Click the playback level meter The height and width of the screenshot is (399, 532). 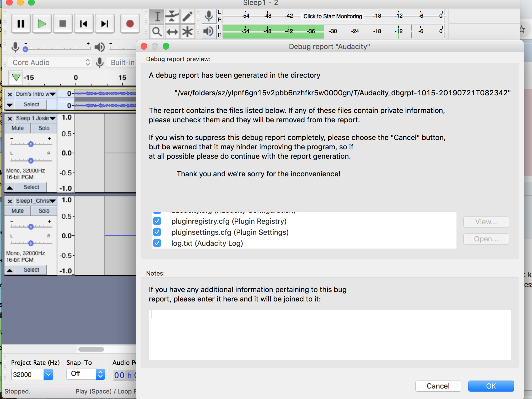tap(333, 32)
